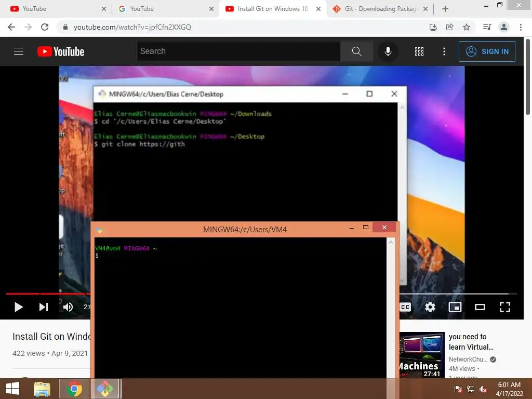Go forward in the browser
The width and height of the screenshot is (532, 399).
(28, 27)
